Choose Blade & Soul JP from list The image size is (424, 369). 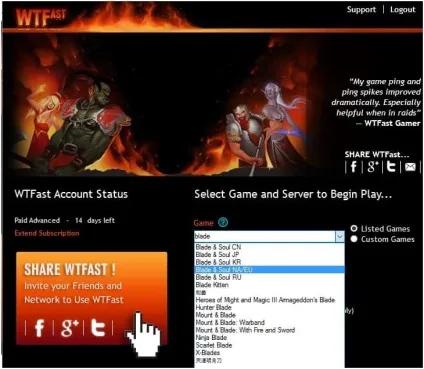[x=269, y=254]
